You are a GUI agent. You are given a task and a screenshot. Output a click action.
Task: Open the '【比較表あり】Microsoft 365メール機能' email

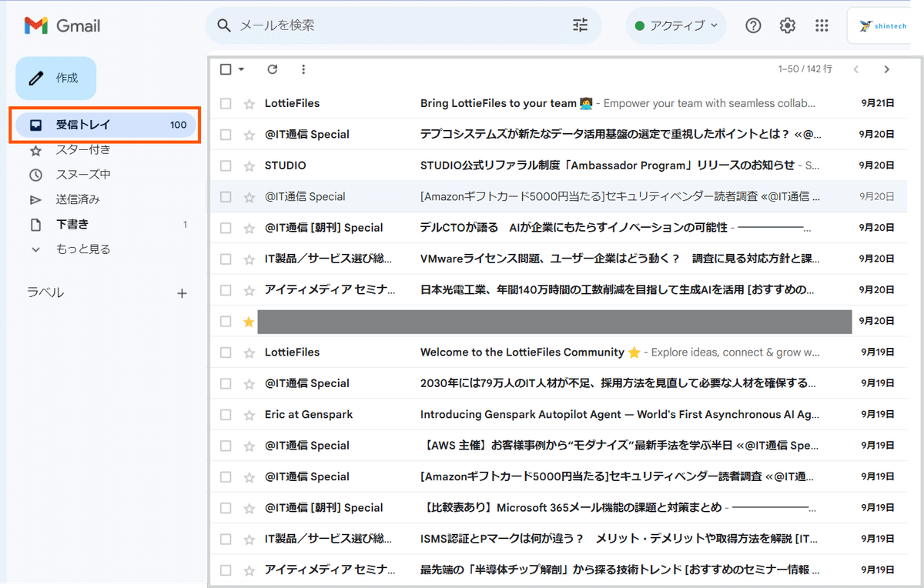pyautogui.click(x=558, y=508)
